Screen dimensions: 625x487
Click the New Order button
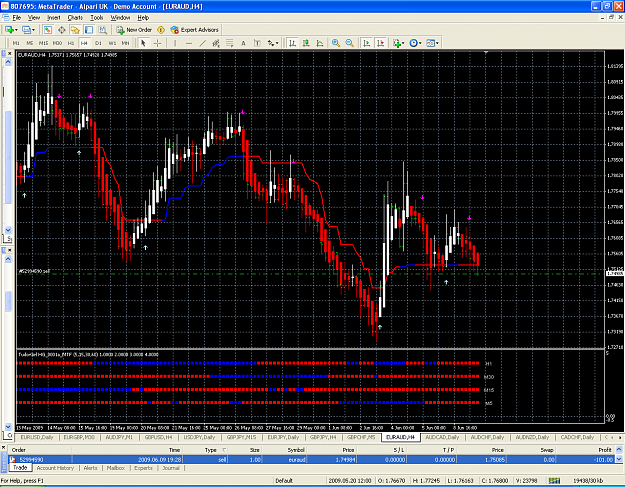(x=134, y=30)
